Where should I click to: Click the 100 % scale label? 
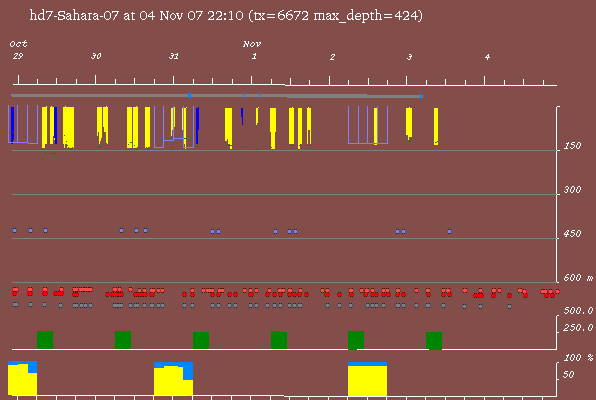(x=578, y=358)
